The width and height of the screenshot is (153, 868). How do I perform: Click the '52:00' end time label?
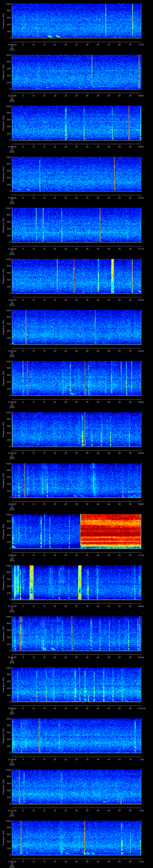coord(141,300)
